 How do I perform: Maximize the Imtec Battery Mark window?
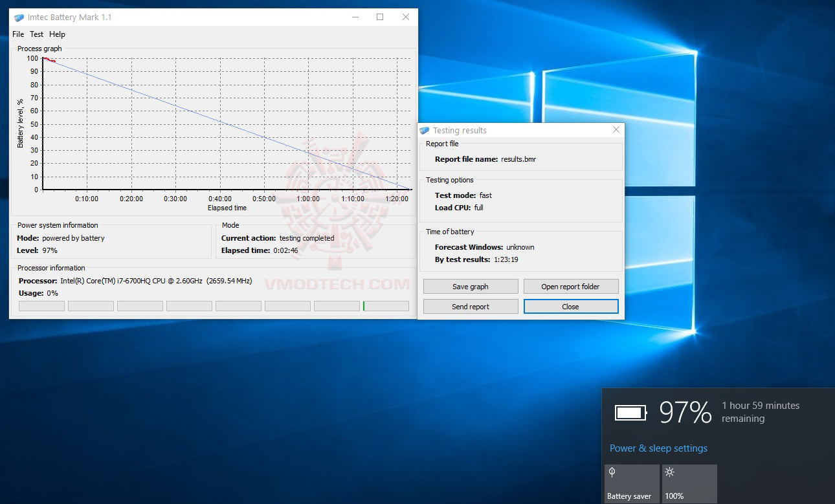pos(380,17)
